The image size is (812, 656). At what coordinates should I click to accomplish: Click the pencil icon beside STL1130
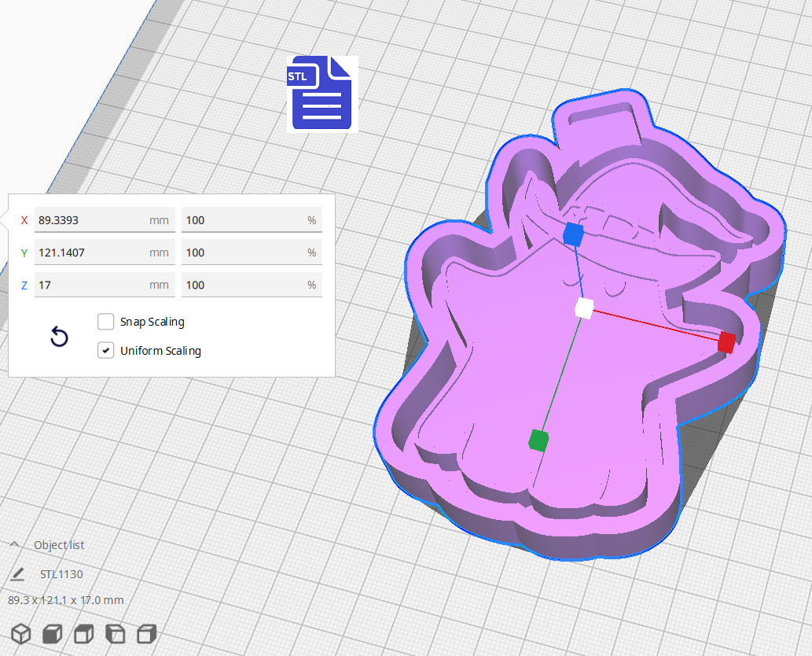pyautogui.click(x=18, y=574)
